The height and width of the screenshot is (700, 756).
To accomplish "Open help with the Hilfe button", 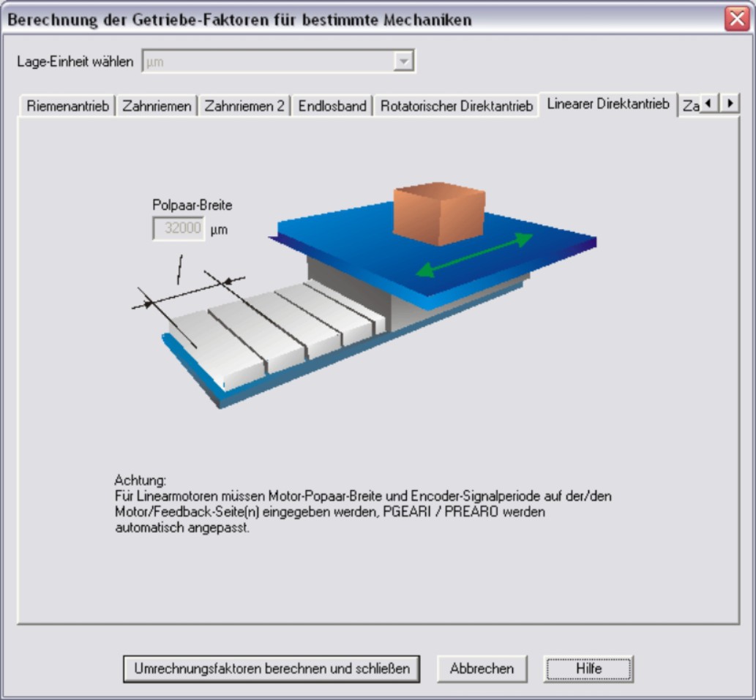I will click(588, 669).
